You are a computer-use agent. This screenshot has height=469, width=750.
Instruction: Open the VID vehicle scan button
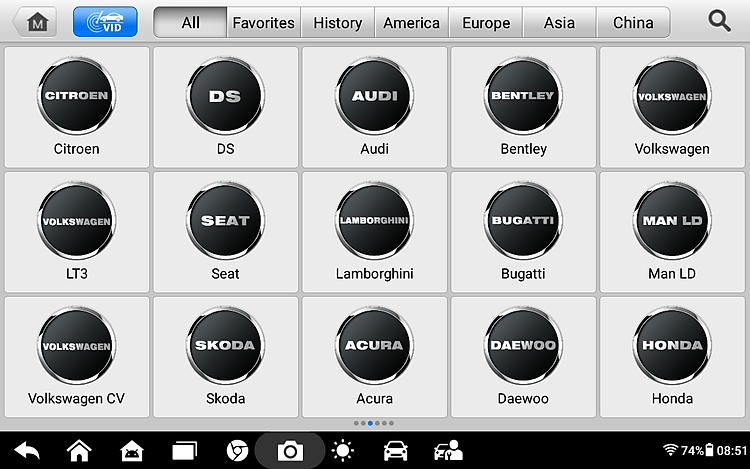tap(105, 22)
